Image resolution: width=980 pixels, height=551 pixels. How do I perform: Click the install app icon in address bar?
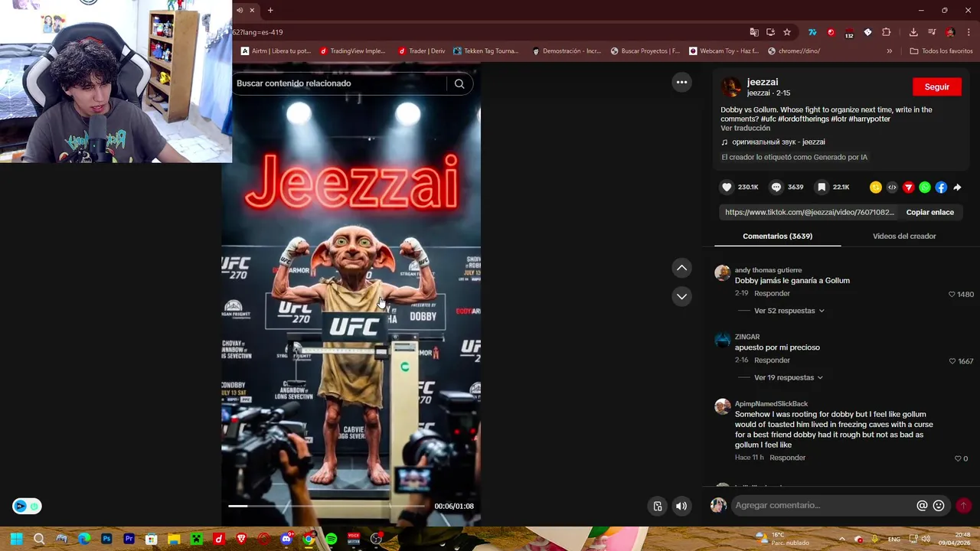tap(770, 32)
